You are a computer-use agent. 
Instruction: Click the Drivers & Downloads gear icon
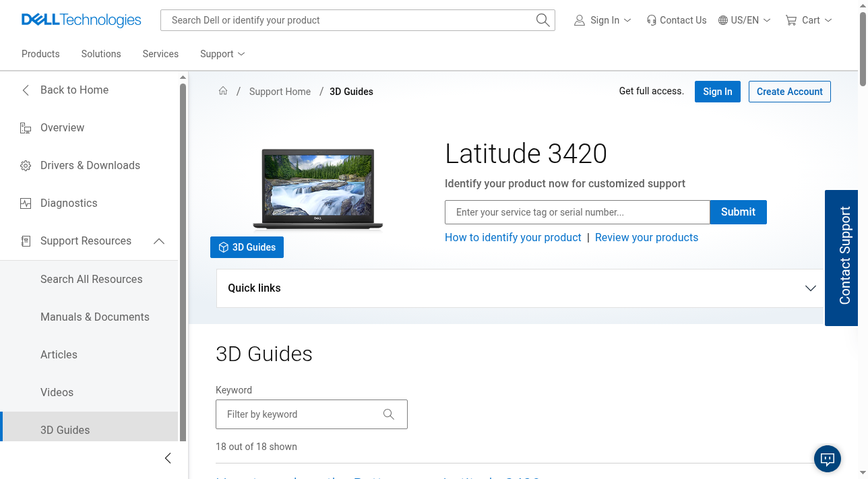tap(26, 166)
